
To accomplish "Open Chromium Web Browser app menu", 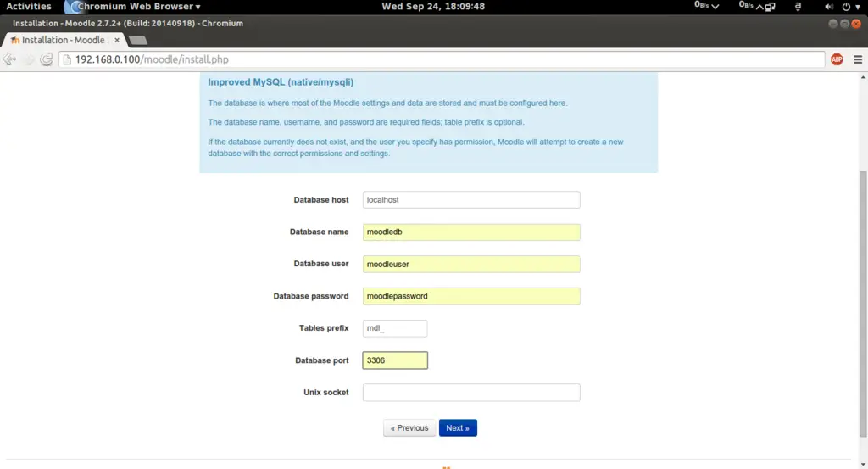I will tap(133, 7).
